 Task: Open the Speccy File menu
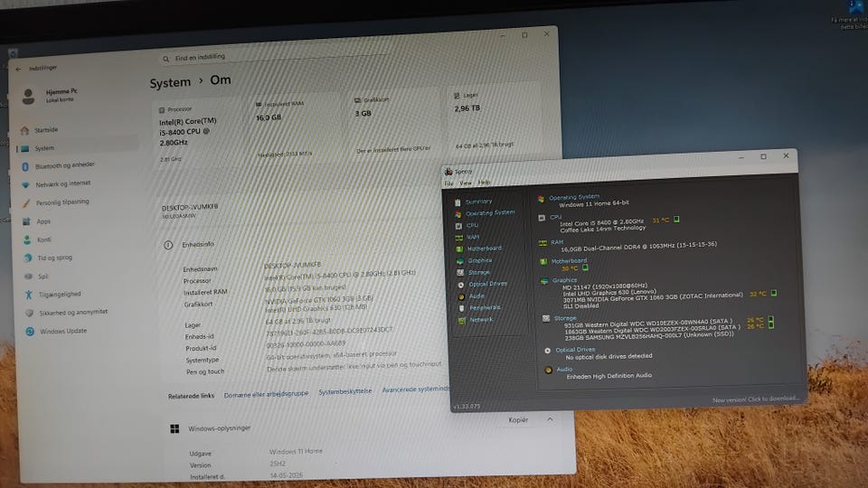point(449,183)
